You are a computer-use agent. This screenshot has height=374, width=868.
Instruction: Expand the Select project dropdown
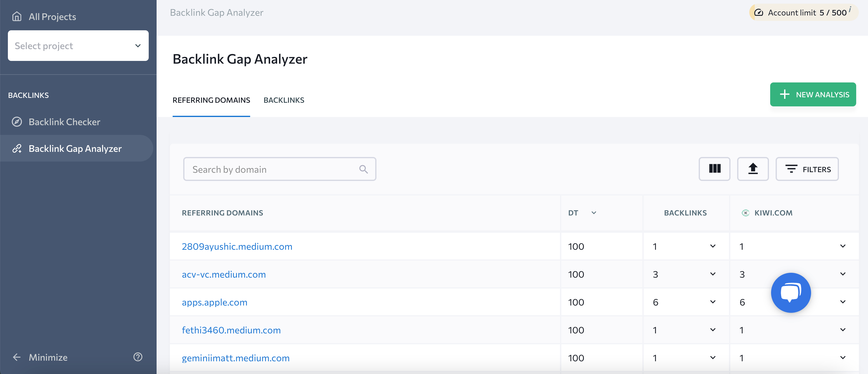tap(78, 45)
